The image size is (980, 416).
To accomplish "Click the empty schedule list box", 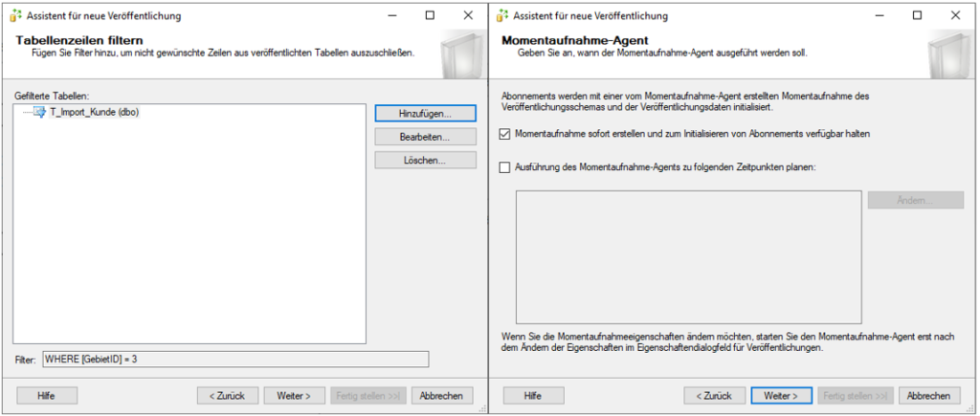I will pyautogui.click(x=689, y=256).
